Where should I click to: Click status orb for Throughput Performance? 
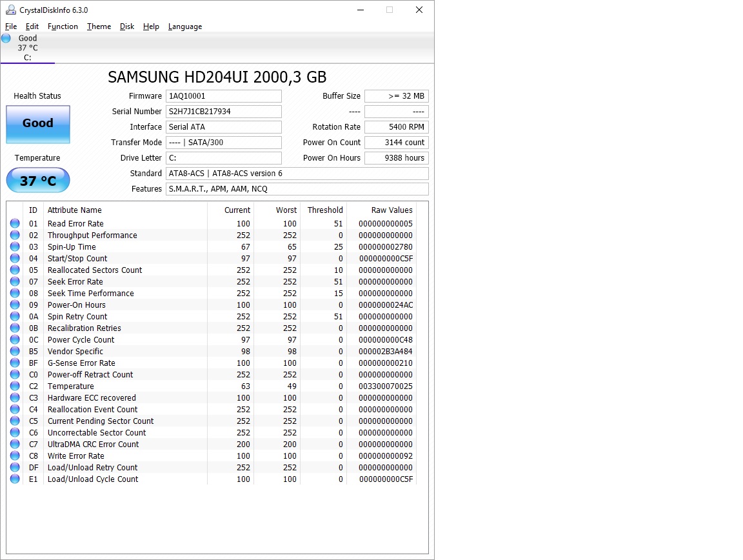15,235
